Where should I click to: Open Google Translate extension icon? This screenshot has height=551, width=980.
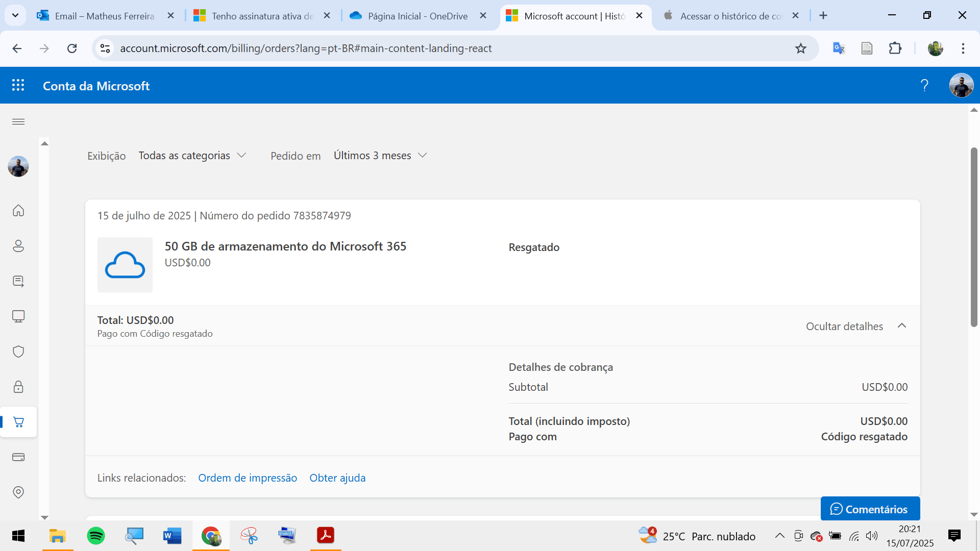coord(839,48)
